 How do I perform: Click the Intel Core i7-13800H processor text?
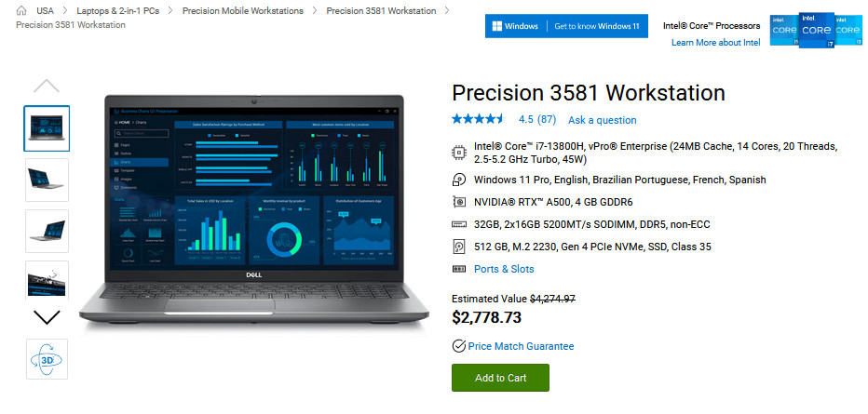coord(656,154)
